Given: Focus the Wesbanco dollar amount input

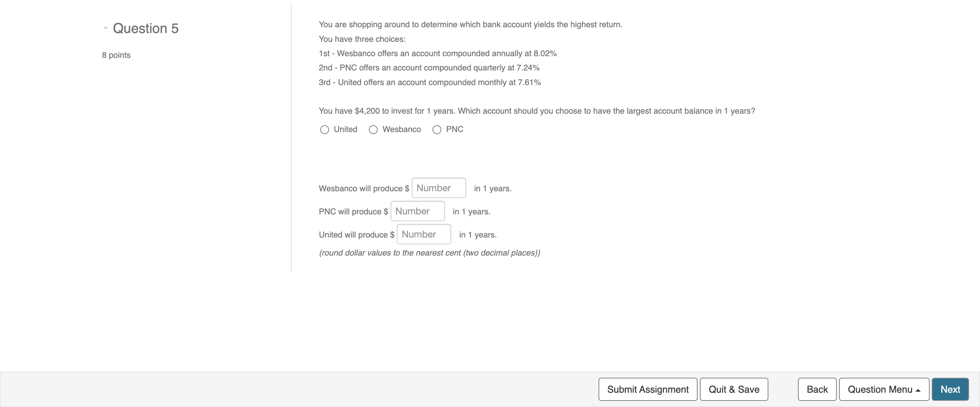Looking at the screenshot, I should (x=438, y=188).
